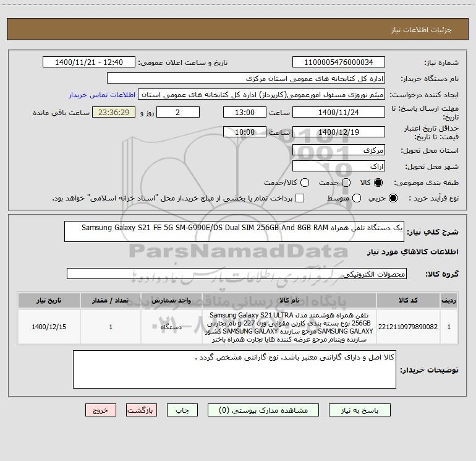The image size is (476, 461).
Task: Select the جزیی purchase type radio
Action: tap(393, 198)
